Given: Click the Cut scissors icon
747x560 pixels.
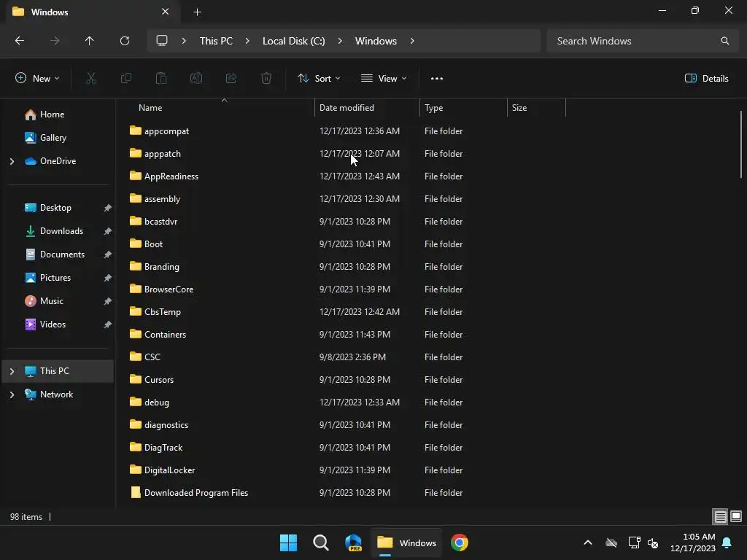Looking at the screenshot, I should [91, 78].
